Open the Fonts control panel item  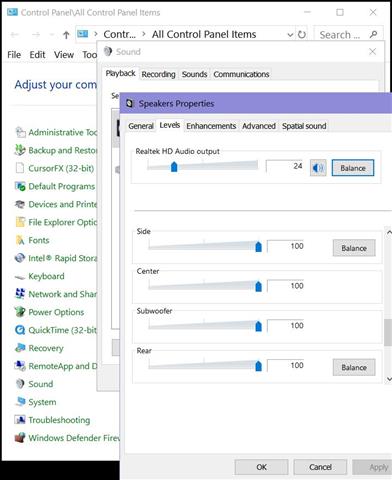point(20,240)
